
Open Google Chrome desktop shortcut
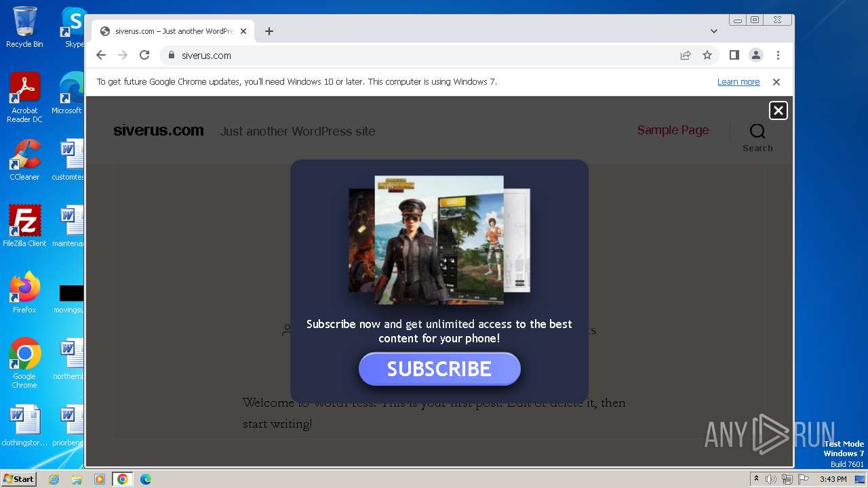pyautogui.click(x=24, y=363)
